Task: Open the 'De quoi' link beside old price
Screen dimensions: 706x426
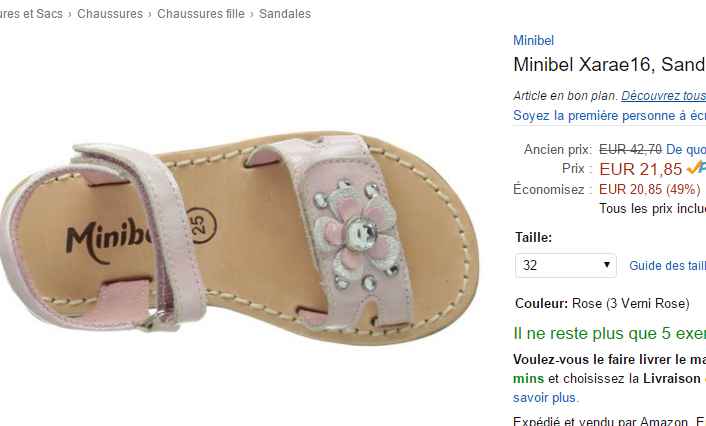Action: coord(686,150)
